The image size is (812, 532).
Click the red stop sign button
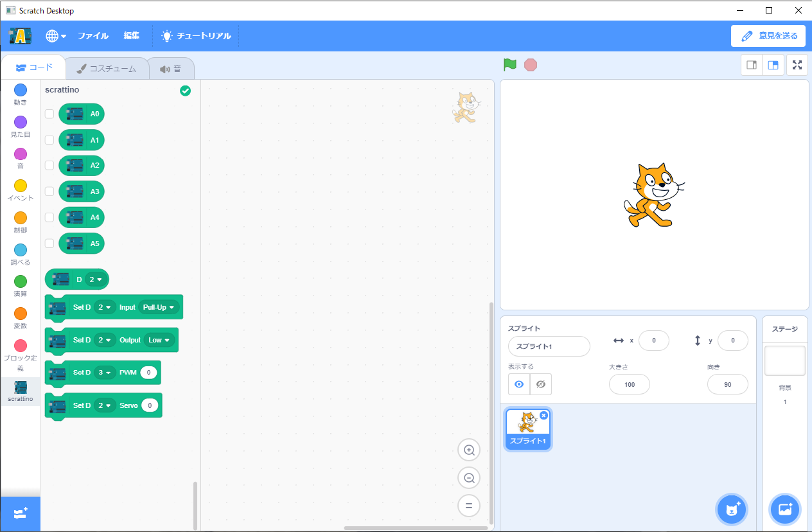[x=530, y=65]
